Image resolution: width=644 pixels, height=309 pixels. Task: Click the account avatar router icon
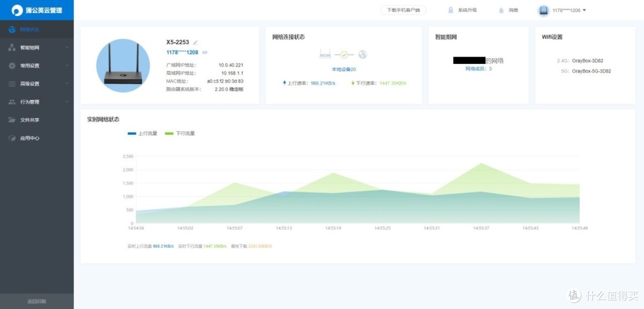coord(544,10)
